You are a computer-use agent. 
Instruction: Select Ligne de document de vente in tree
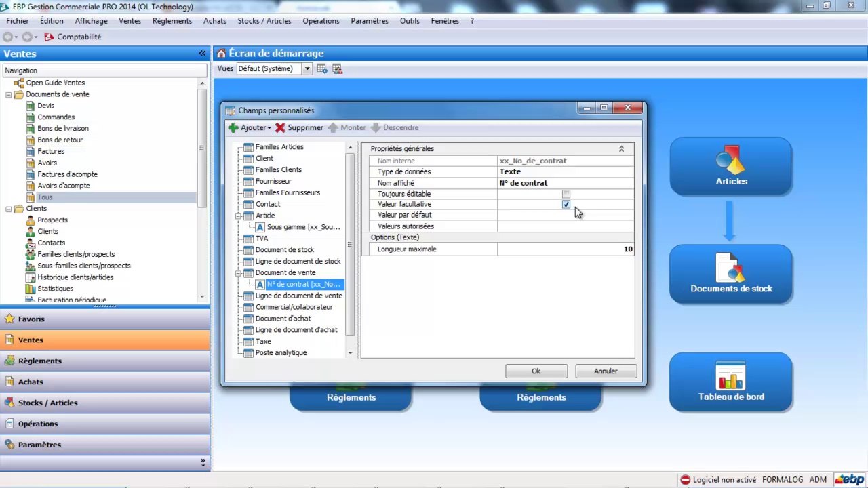click(x=298, y=296)
